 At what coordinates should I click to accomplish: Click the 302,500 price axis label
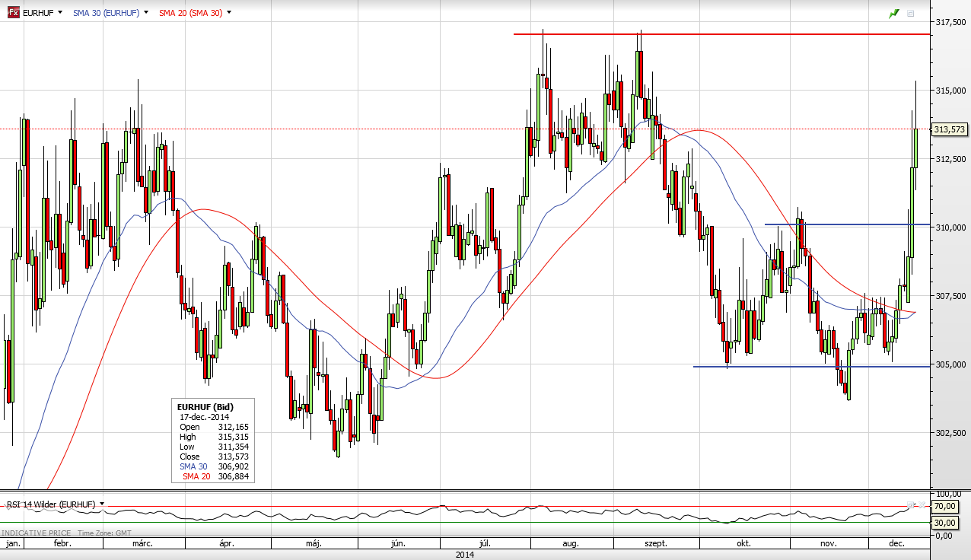(x=951, y=433)
